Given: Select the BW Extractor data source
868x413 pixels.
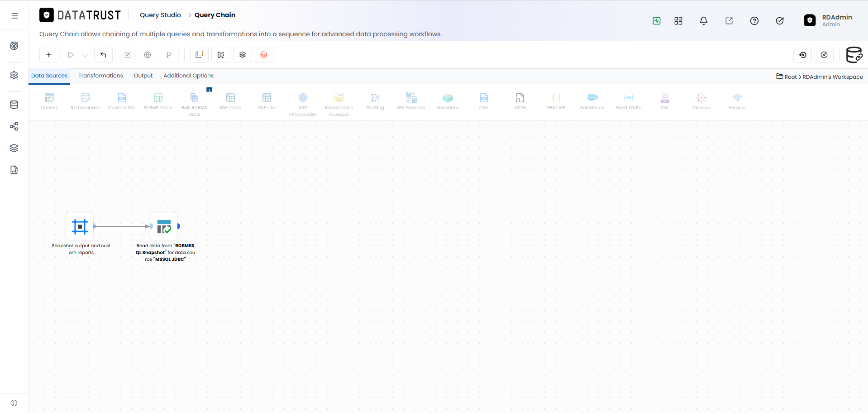Looking at the screenshot, I should (411, 101).
